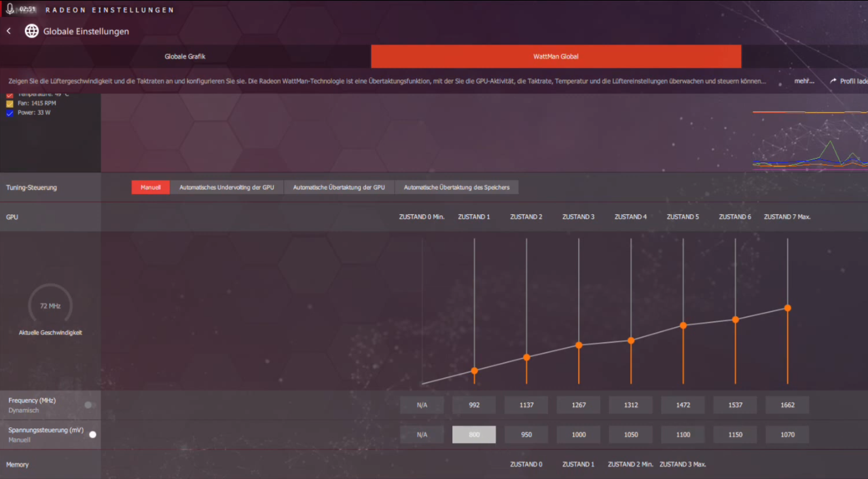Click the Globale Einstellungen page title
The height and width of the screenshot is (479, 868).
click(86, 31)
